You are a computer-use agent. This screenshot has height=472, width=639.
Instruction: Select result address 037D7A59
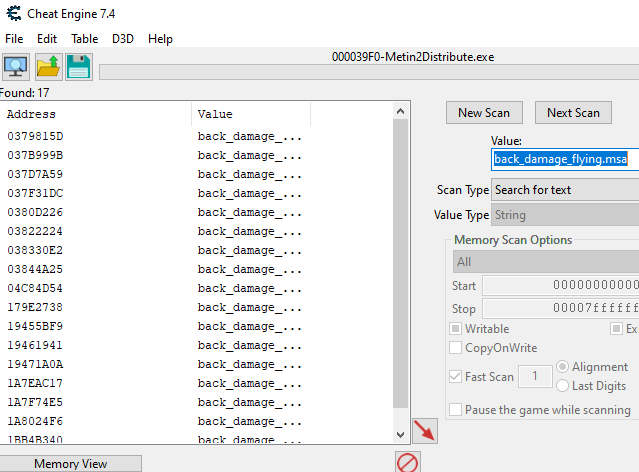35,174
